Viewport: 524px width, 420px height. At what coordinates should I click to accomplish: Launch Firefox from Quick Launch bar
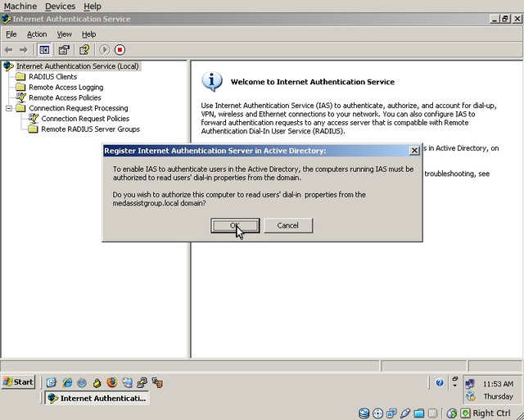[x=112, y=382]
